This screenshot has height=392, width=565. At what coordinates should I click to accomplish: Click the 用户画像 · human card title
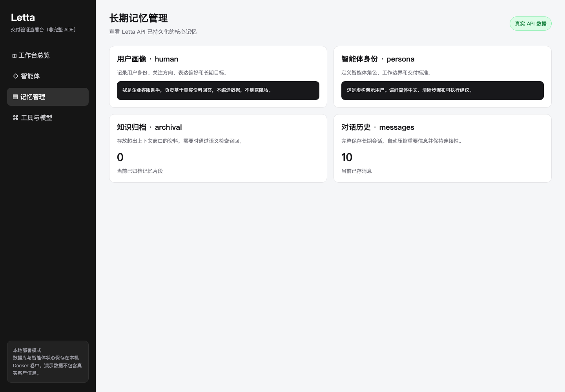[148, 59]
